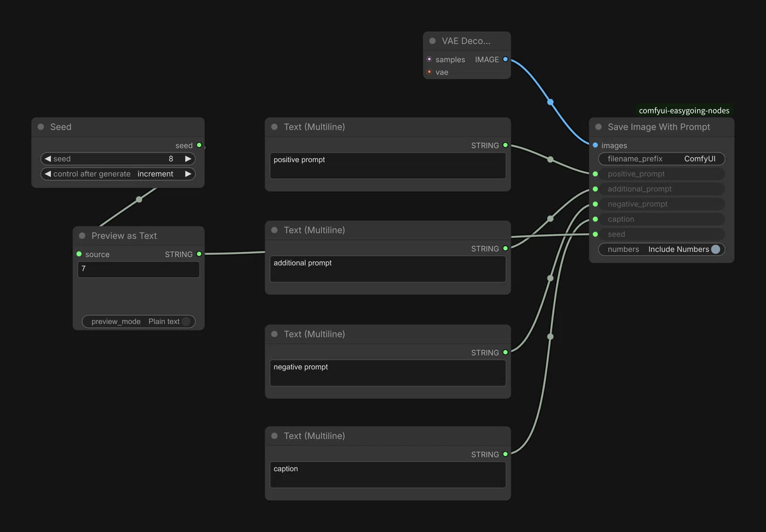Click the IMAGE output socket on VAE Decode
Screen dimensions: 766x532
coord(506,59)
